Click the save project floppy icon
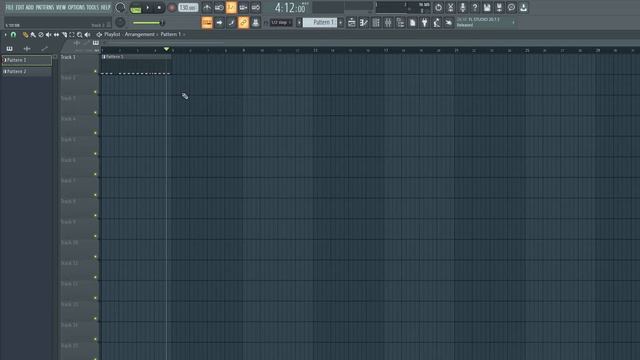The width and height of the screenshot is (640, 360). (x=487, y=7)
